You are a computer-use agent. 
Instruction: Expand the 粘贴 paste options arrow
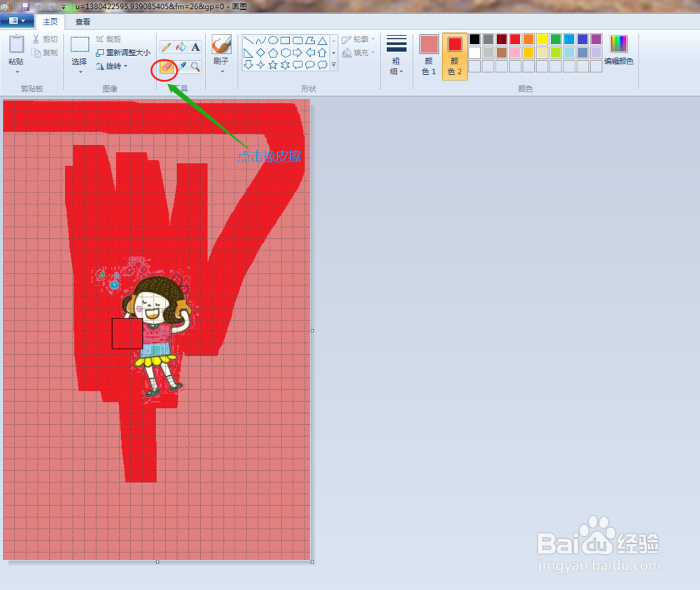click(17, 72)
